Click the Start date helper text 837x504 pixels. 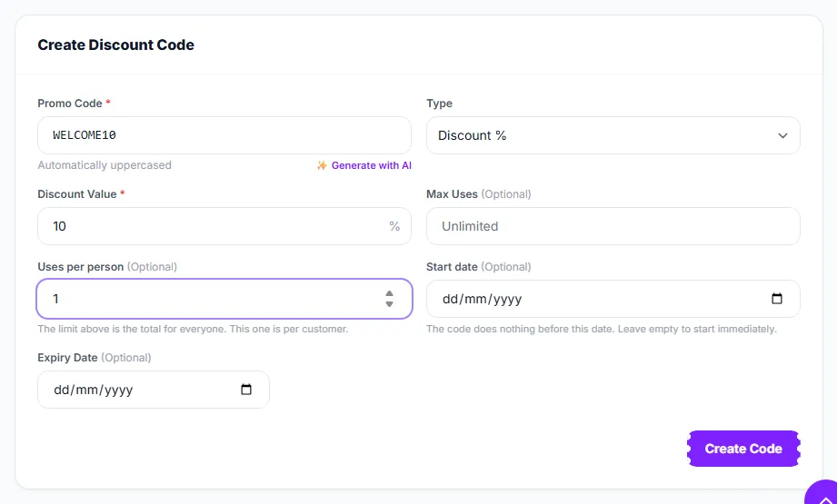pos(602,329)
